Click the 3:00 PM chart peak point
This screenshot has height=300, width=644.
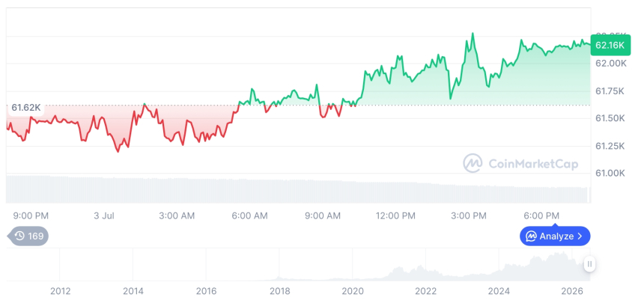click(x=473, y=33)
